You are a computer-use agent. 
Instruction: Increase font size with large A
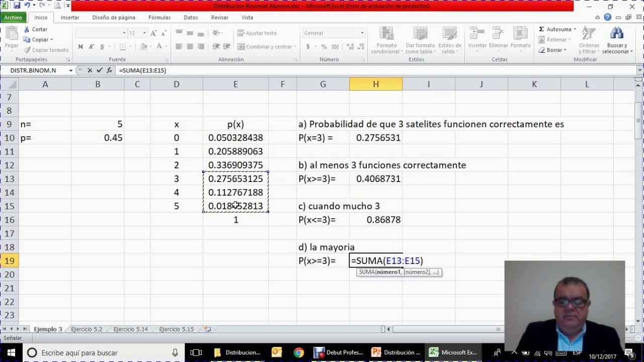coord(154,33)
